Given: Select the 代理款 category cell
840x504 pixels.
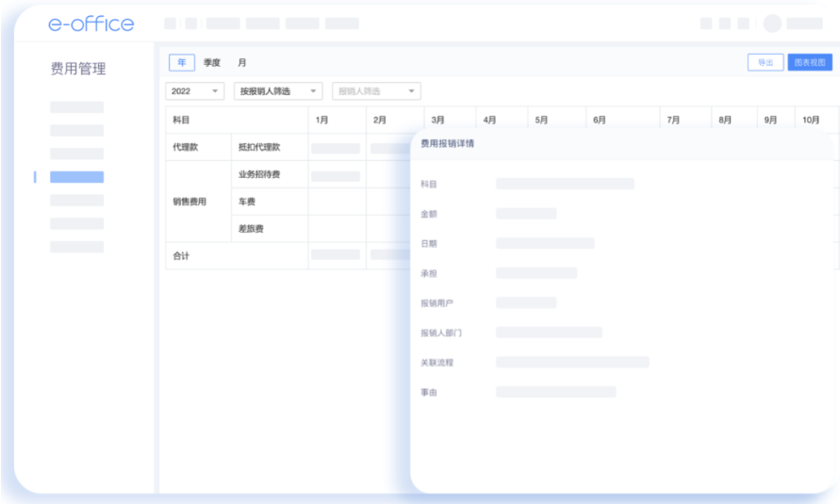Looking at the screenshot, I should point(186,147).
